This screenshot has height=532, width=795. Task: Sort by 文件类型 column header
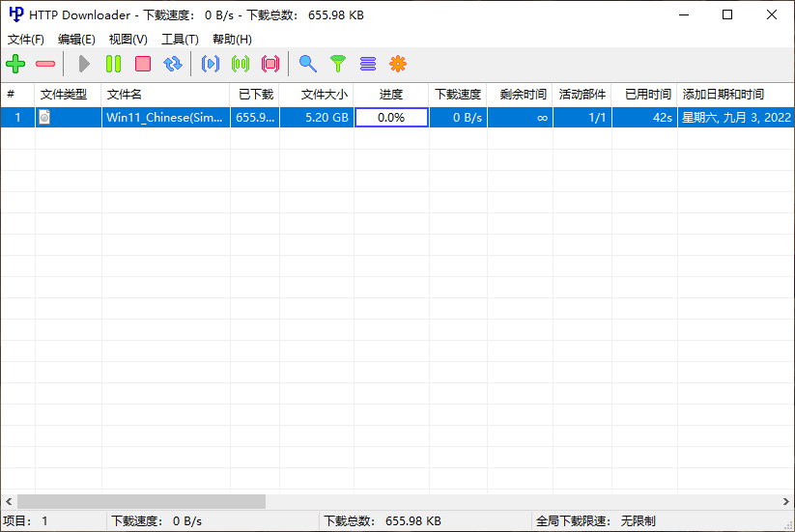click(69, 95)
